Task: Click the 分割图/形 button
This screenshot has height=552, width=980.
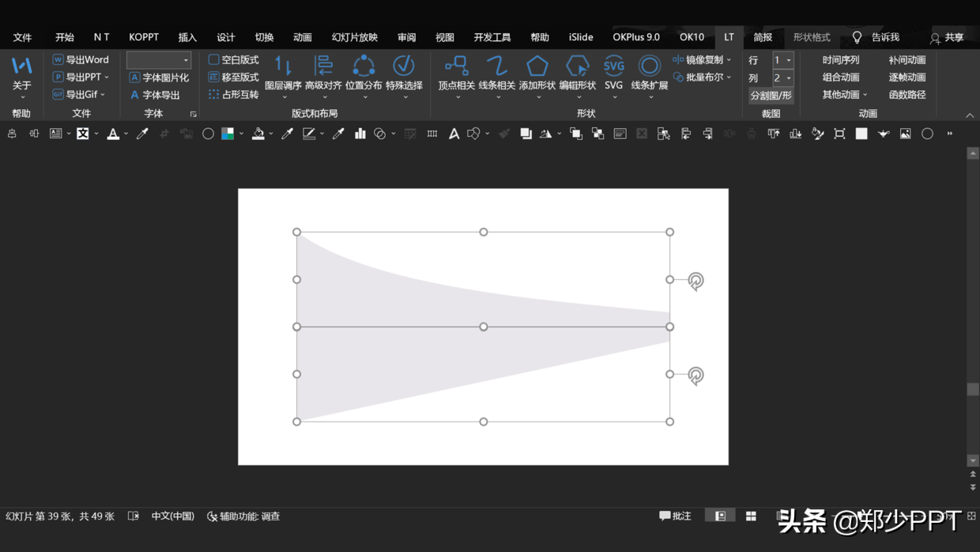Action: pos(771,96)
